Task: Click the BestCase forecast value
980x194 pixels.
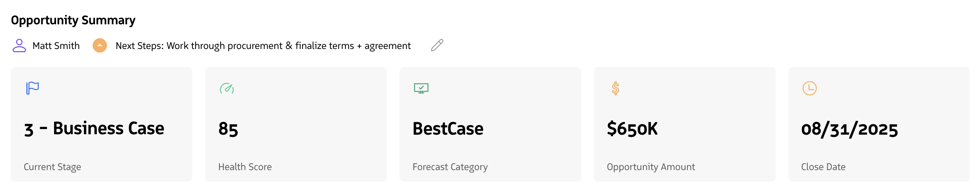Action: (448, 129)
